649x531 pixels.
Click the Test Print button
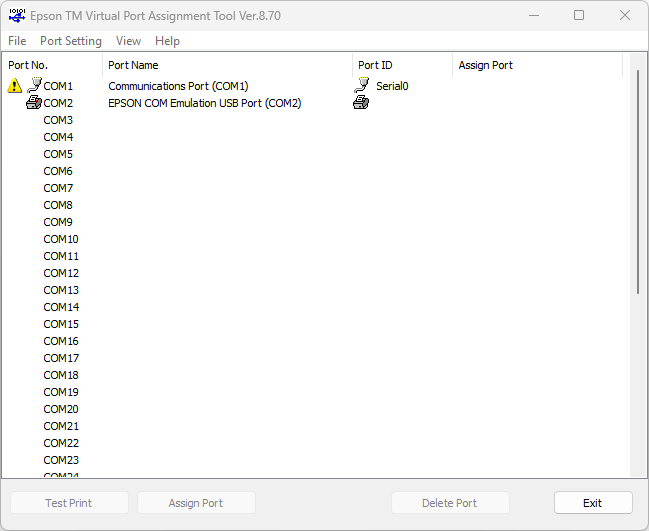click(x=69, y=502)
